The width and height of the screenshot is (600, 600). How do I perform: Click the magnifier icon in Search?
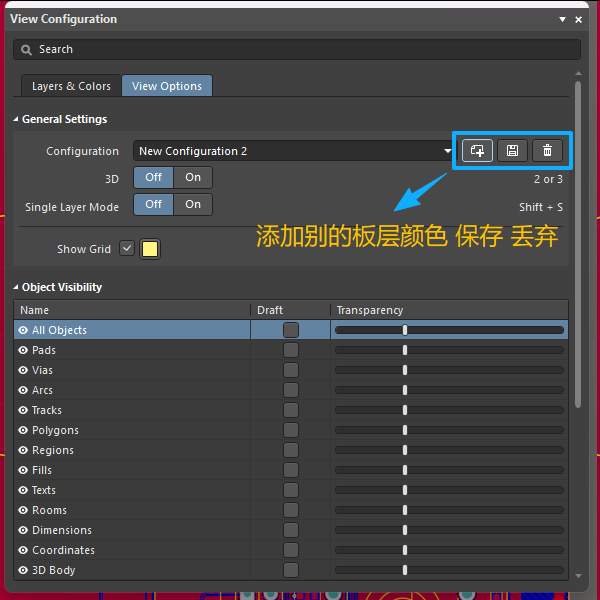26,50
